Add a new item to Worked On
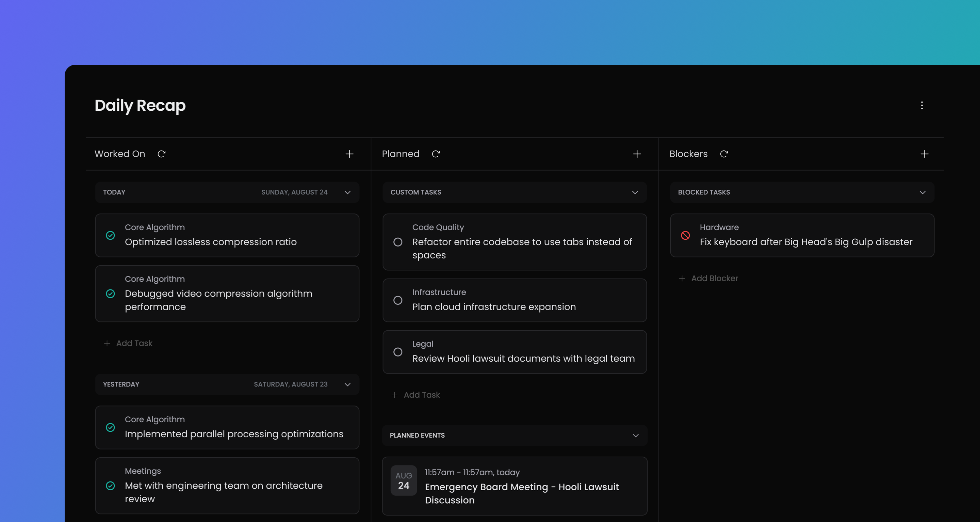This screenshot has height=522, width=980. coord(349,154)
